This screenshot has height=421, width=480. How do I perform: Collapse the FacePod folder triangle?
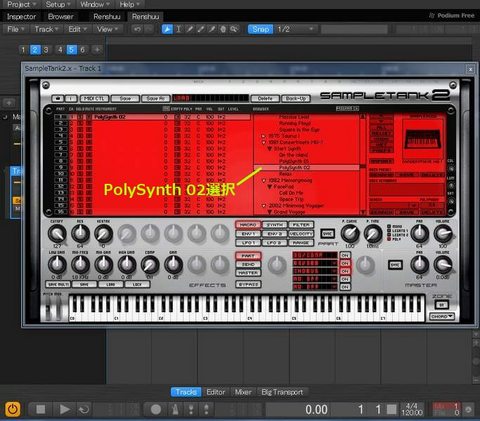click(270, 187)
